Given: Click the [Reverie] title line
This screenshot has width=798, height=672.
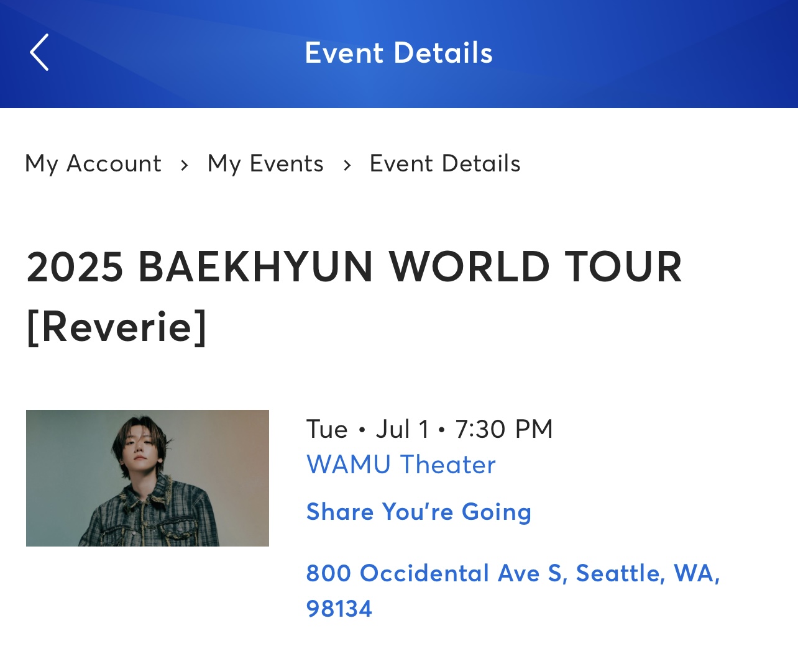Looking at the screenshot, I should pyautogui.click(x=116, y=327).
